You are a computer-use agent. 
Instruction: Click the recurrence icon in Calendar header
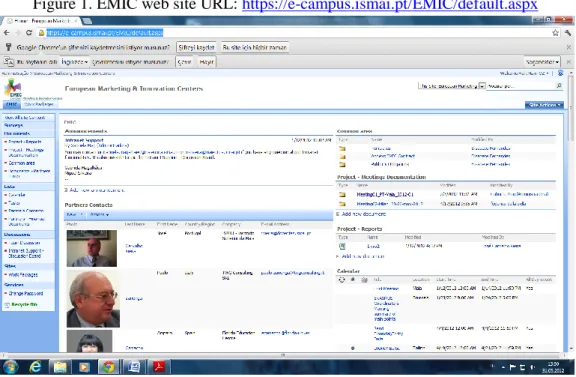point(342,280)
